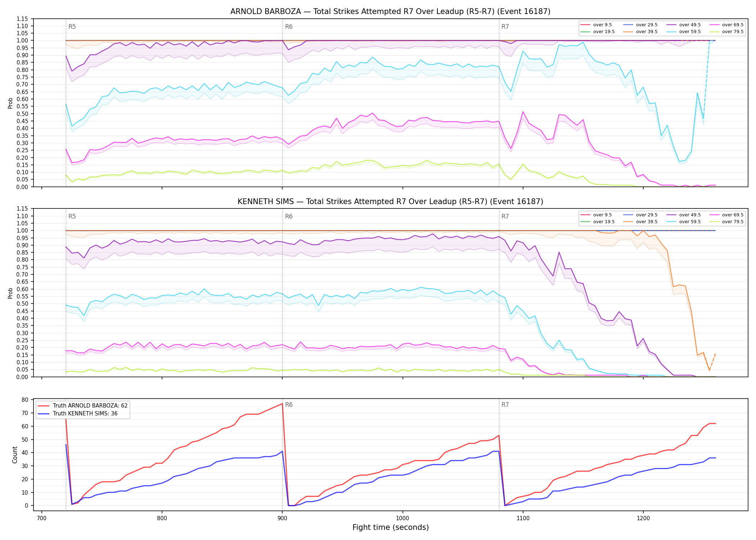Click the 'Fight time (seconds)' axis label
This screenshot has height=540, width=756.
[391, 527]
